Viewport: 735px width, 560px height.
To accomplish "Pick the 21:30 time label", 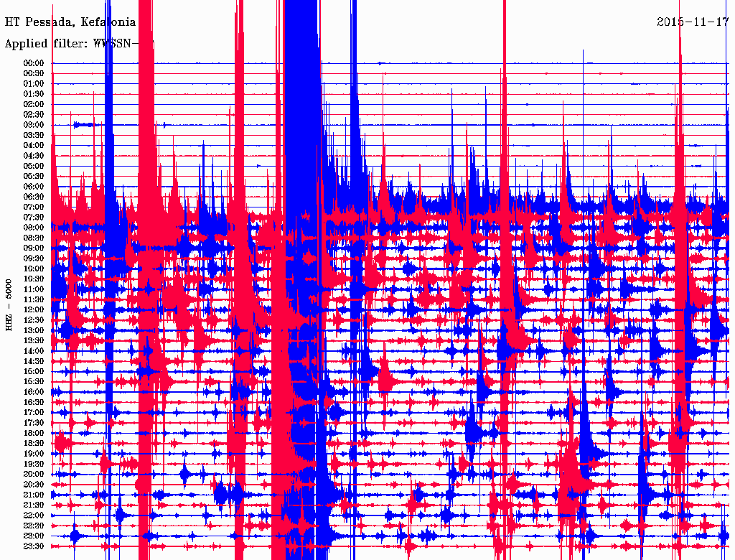I will 34,505.
